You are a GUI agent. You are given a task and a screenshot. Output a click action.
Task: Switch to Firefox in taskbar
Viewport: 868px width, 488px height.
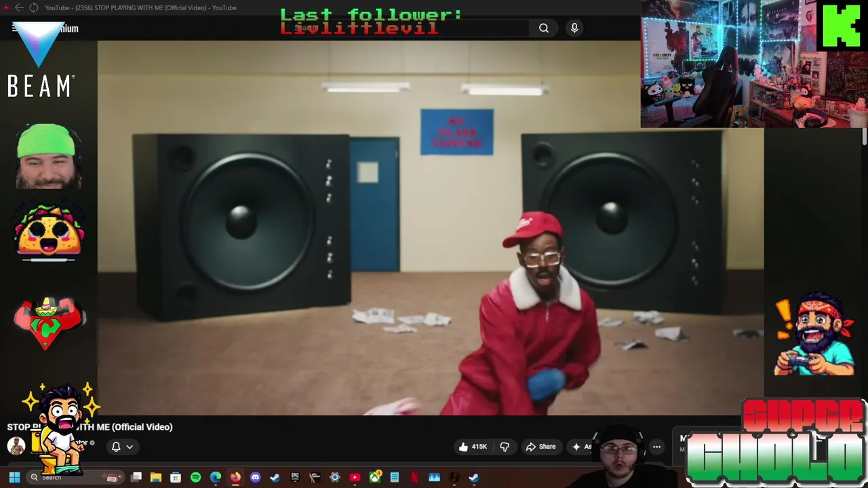click(235, 477)
